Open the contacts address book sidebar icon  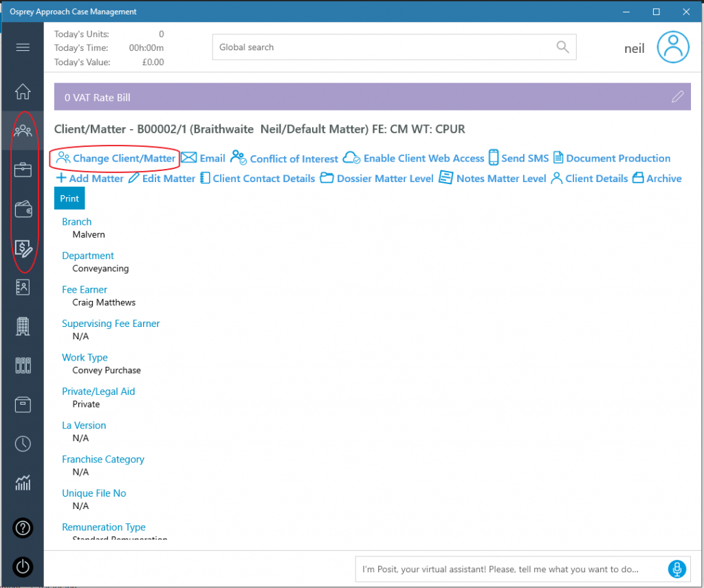(23, 287)
